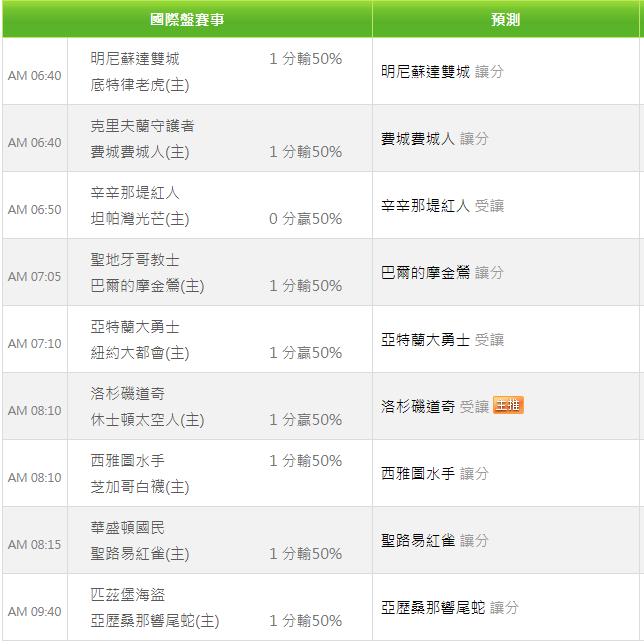Click handicap 1 分輸50% for 亞歷桑那響尾蛇
The image size is (644, 644).
(x=306, y=620)
